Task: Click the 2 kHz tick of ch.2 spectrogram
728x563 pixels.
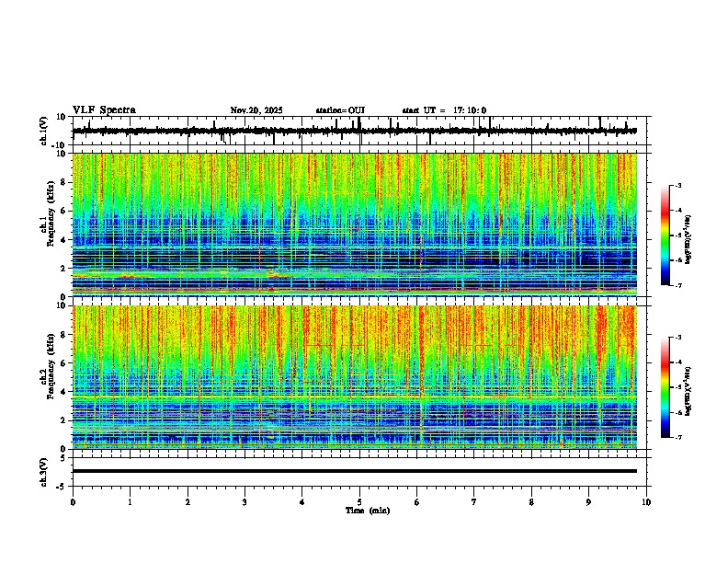Action: [x=63, y=420]
